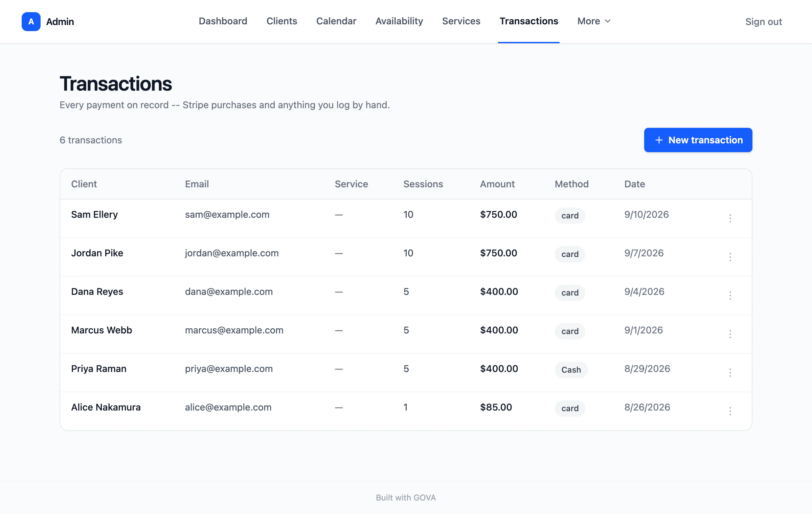
Task: Click email sam@example.com
Action: (227, 214)
